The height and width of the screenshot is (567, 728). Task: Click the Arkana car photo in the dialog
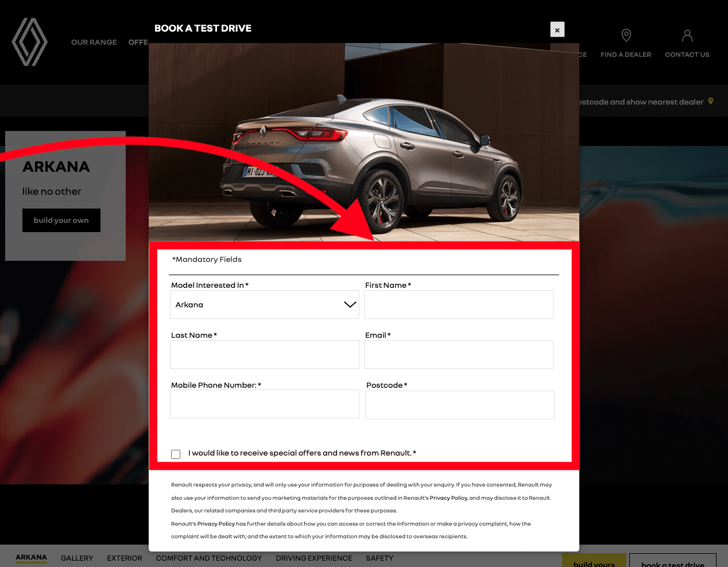click(364, 142)
